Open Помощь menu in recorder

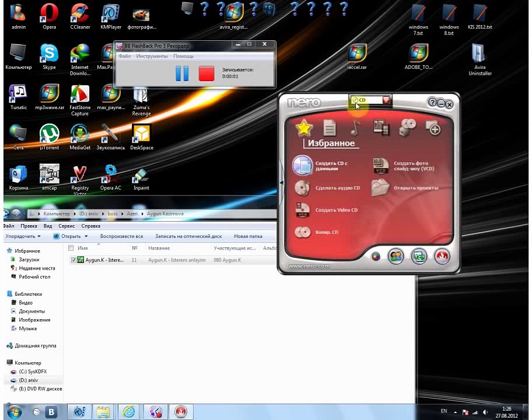click(x=183, y=56)
